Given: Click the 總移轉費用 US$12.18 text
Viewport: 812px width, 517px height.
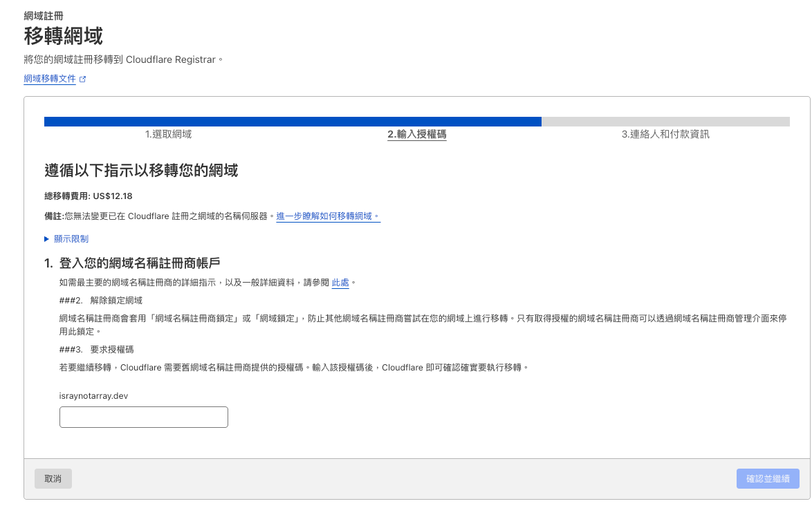Looking at the screenshot, I should (x=89, y=196).
